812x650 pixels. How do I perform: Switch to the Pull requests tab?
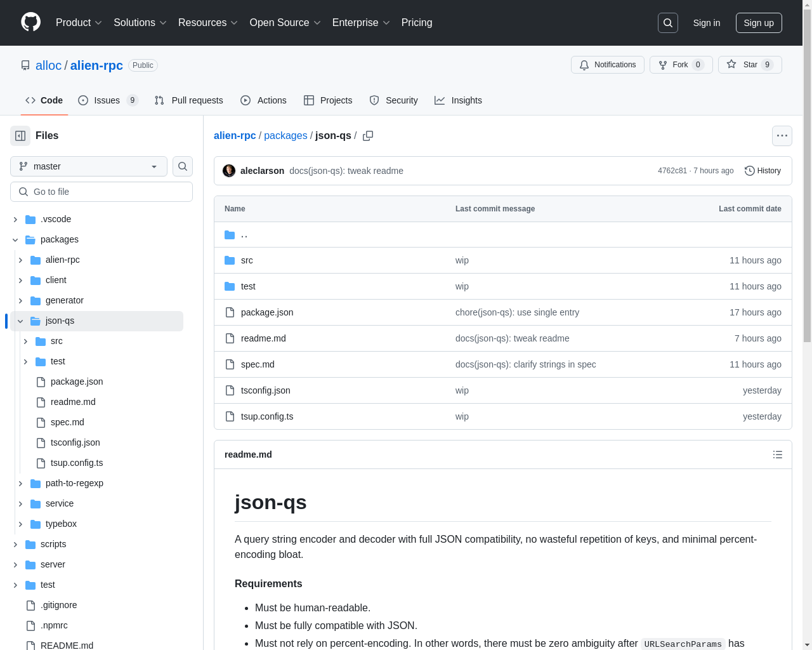tap(189, 100)
